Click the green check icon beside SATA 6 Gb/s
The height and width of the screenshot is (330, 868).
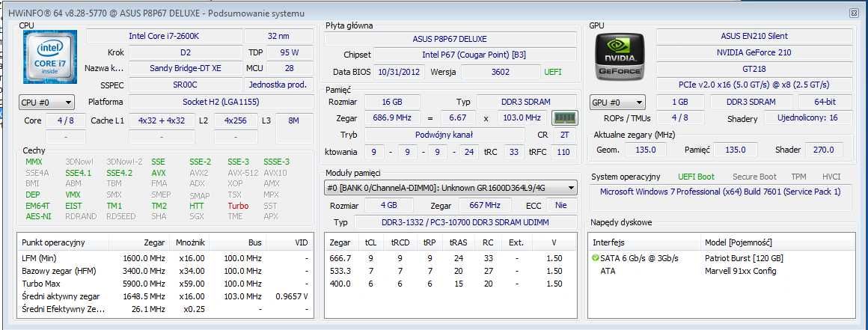pyautogui.click(x=595, y=258)
